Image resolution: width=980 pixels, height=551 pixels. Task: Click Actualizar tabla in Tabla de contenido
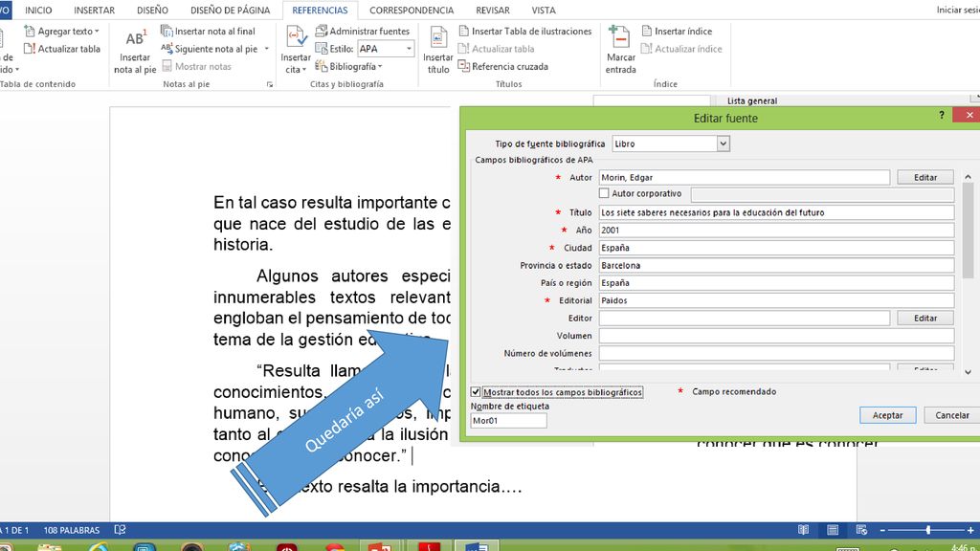click(x=62, y=49)
